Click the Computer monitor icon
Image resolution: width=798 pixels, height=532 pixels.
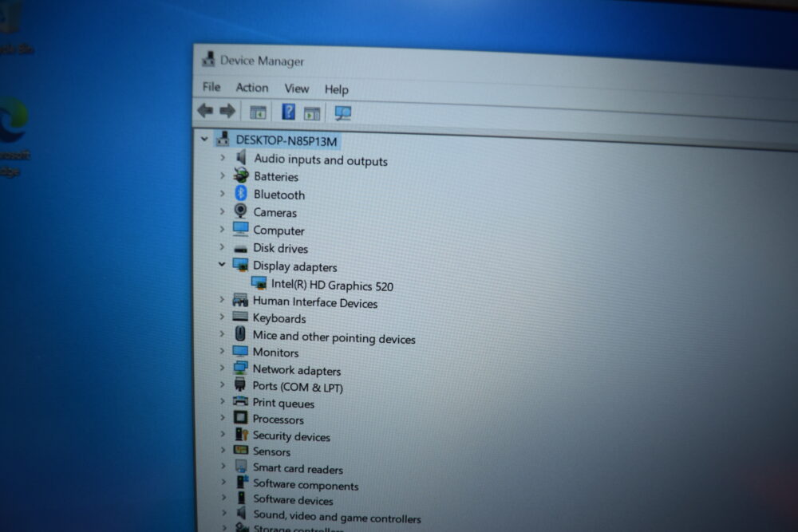click(240, 229)
